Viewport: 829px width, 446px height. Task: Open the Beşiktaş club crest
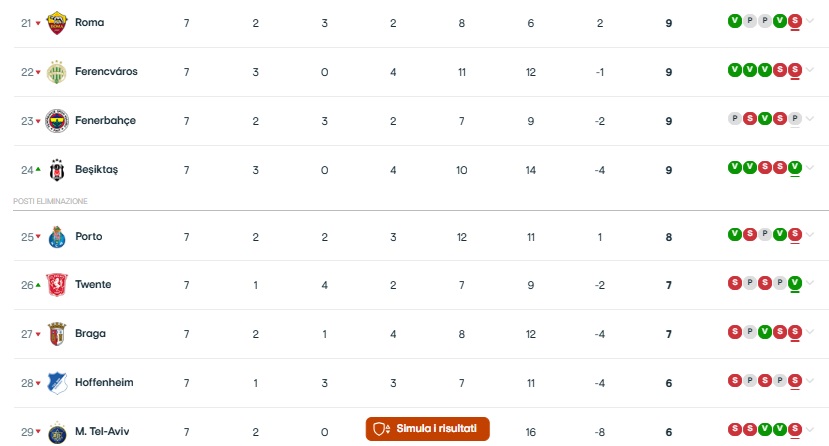57,170
